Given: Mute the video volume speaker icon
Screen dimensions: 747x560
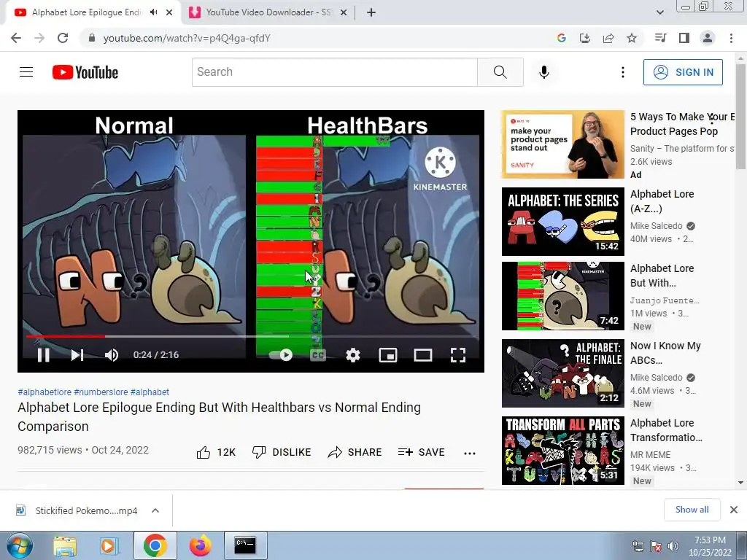Looking at the screenshot, I should pos(112,355).
